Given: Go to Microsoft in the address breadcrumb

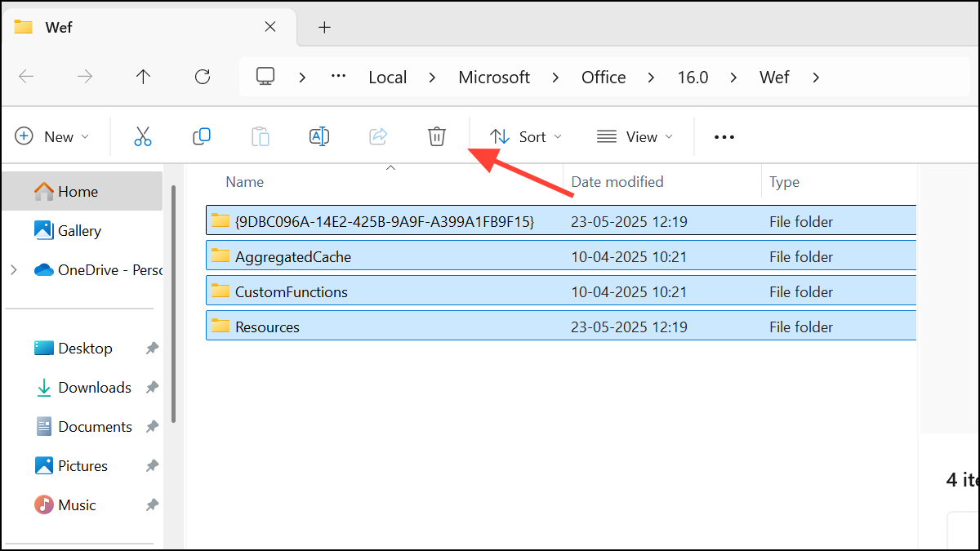Looking at the screenshot, I should [493, 77].
